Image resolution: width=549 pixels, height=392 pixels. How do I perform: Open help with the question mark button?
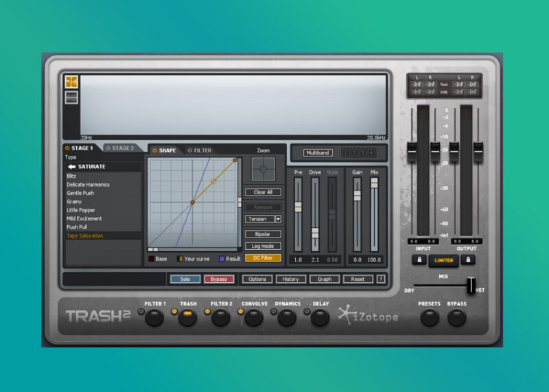[381, 279]
